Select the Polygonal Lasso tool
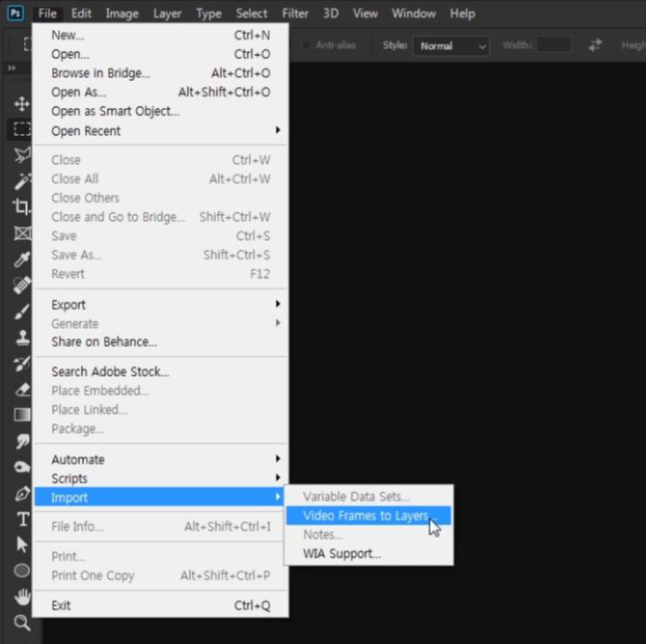The image size is (646, 644). (x=22, y=155)
